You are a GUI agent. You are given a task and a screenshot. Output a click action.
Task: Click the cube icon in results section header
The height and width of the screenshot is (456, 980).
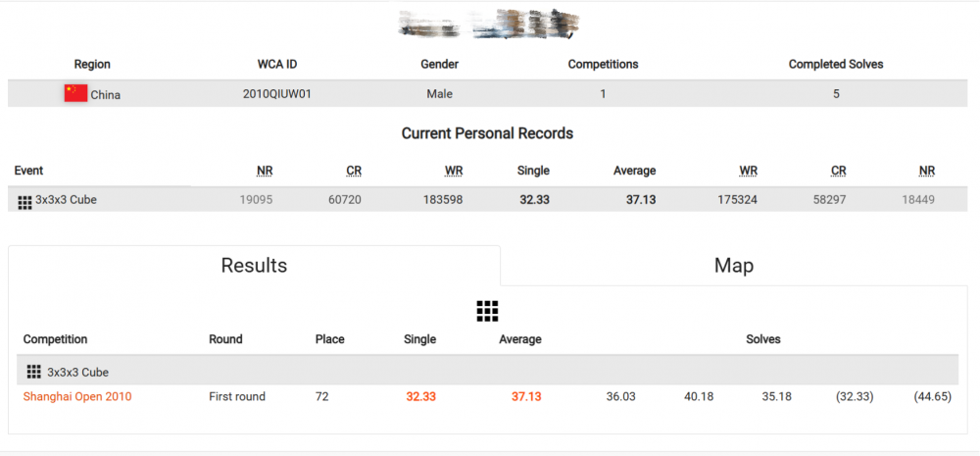[34, 373]
